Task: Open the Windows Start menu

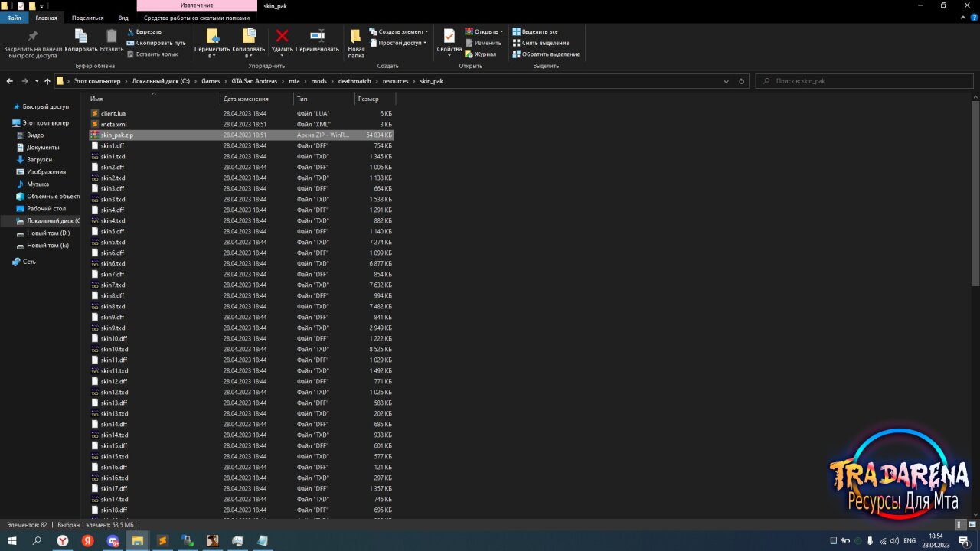Action: (12, 541)
